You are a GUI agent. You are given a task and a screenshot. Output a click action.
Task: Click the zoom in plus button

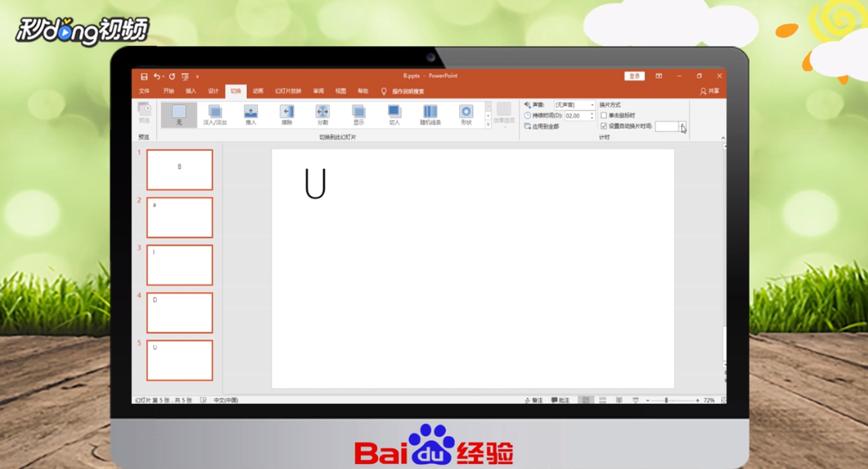[x=698, y=400]
